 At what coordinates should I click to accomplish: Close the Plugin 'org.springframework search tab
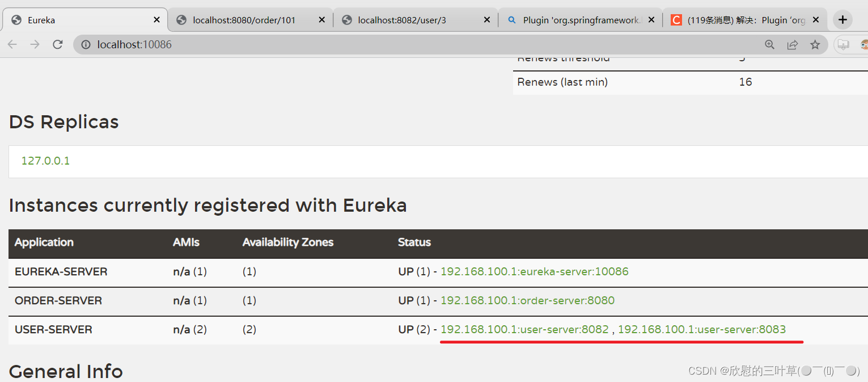(651, 20)
